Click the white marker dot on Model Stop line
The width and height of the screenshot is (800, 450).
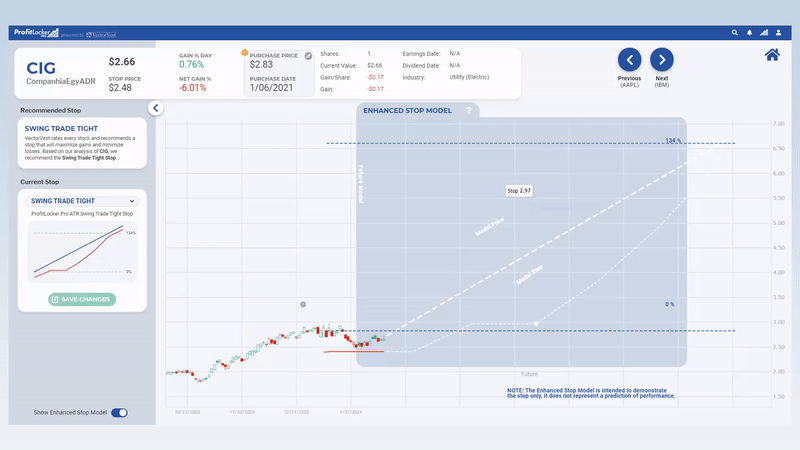click(x=536, y=323)
